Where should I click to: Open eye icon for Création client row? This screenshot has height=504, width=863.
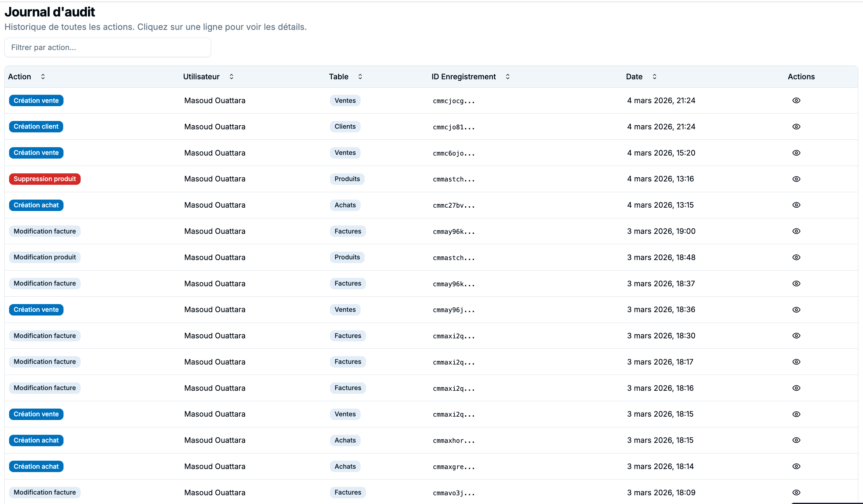point(796,127)
